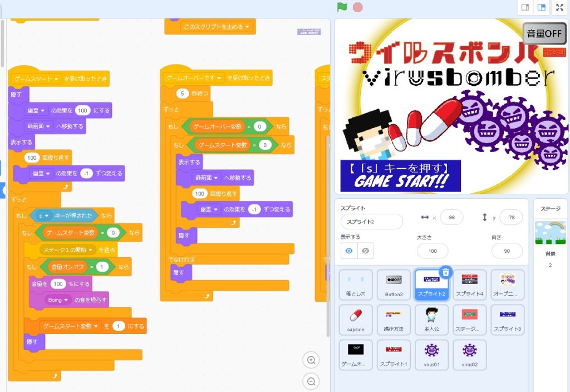Viewport: 570px width, 392px height.
Task: Click the GAME START!! banner on stage
Action: 401,175
